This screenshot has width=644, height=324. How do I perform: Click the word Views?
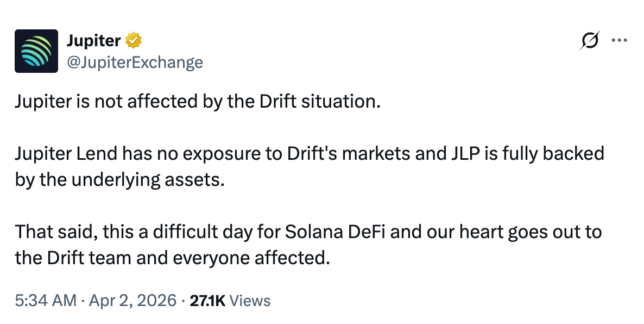click(x=250, y=300)
